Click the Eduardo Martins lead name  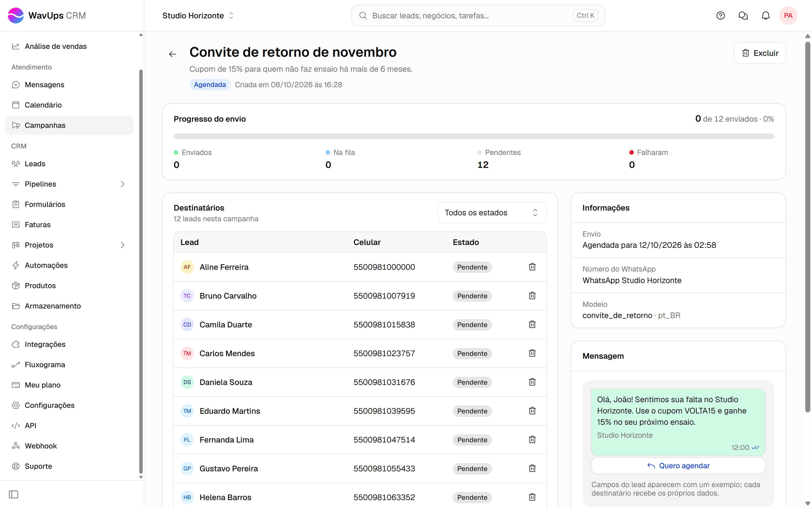pyautogui.click(x=230, y=411)
